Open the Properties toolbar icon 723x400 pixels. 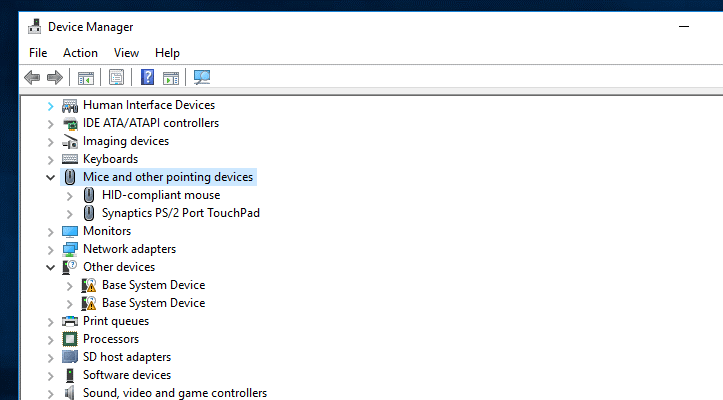117,77
